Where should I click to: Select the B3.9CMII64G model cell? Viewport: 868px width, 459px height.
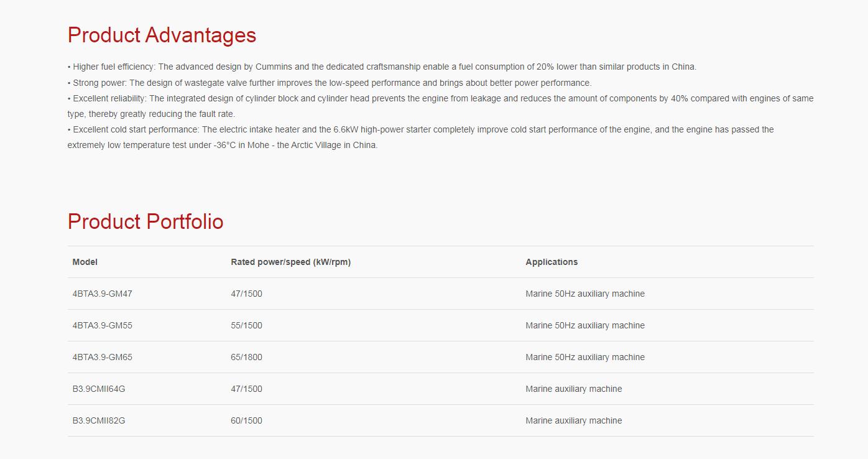click(x=99, y=389)
